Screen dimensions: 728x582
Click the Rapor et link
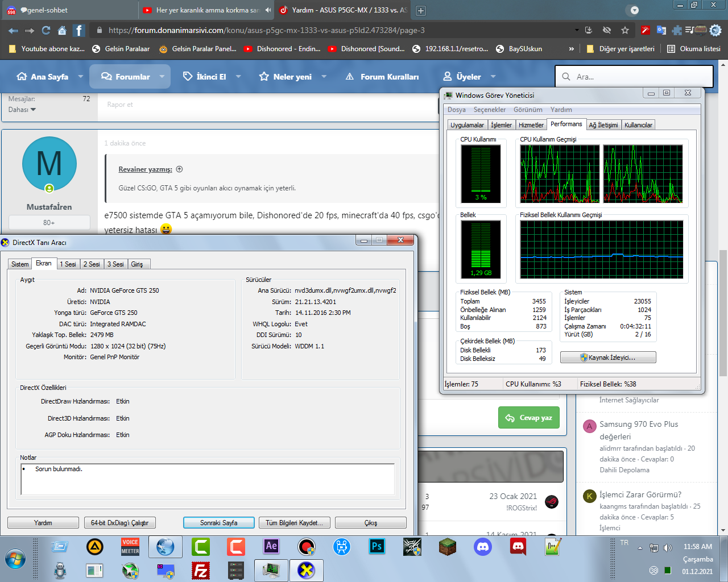(120, 105)
